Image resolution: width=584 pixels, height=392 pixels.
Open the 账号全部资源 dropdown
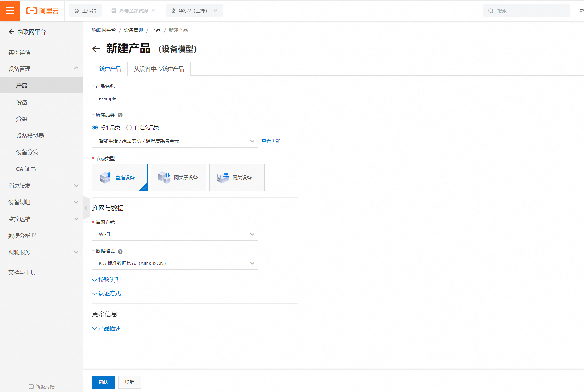pyautogui.click(x=134, y=10)
